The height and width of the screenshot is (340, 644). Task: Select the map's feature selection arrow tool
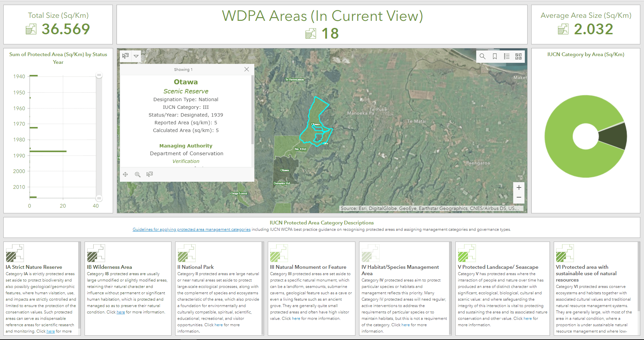pos(126,56)
